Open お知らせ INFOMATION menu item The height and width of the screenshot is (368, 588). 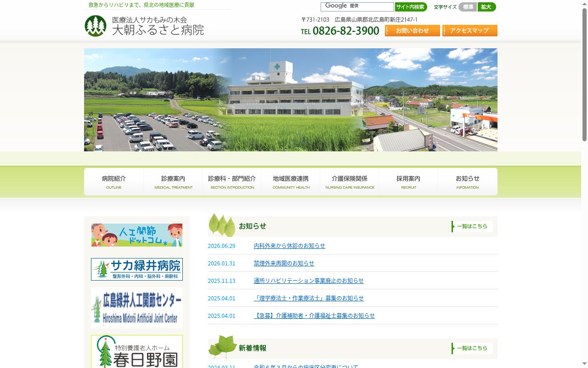coord(467,182)
